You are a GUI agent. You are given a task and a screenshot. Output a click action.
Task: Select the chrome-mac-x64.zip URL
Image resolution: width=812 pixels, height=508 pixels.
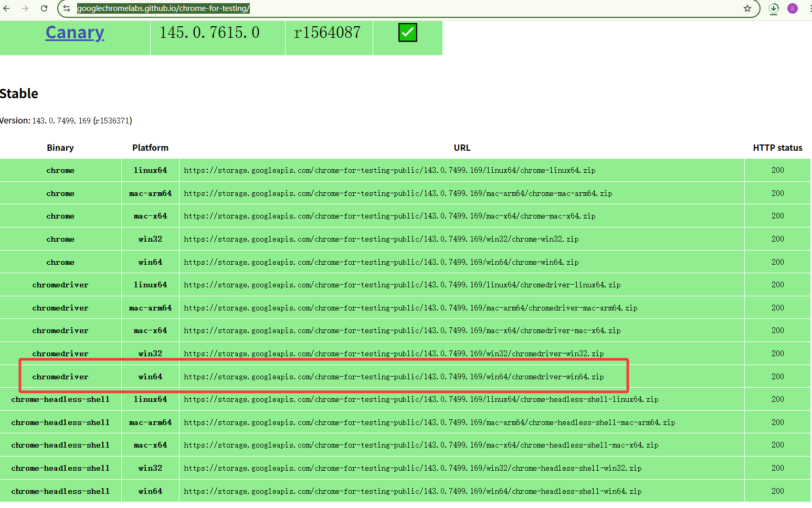click(389, 216)
